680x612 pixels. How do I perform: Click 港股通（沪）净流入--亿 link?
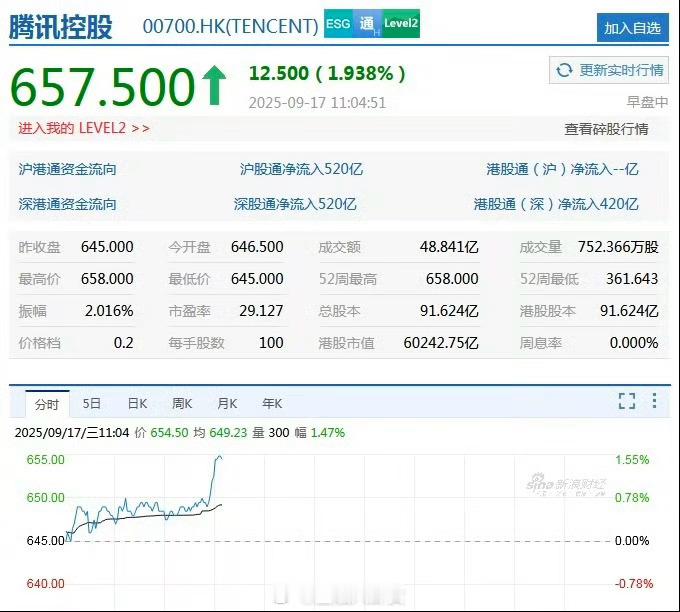(x=562, y=169)
